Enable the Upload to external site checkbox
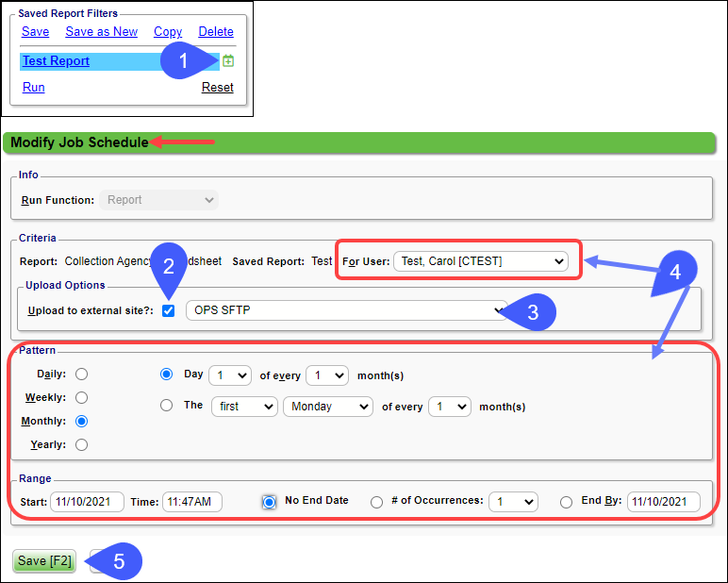The height and width of the screenshot is (583, 728). pos(169,310)
